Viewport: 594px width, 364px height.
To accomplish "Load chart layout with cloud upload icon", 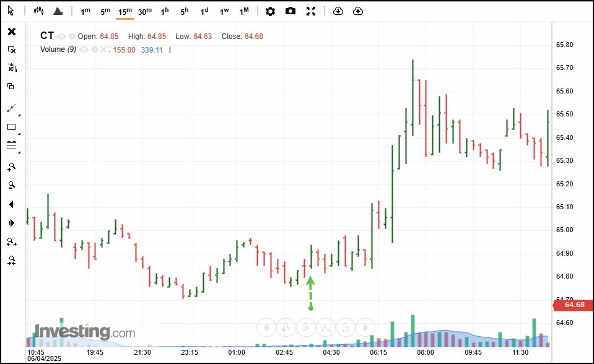I will click(x=357, y=11).
